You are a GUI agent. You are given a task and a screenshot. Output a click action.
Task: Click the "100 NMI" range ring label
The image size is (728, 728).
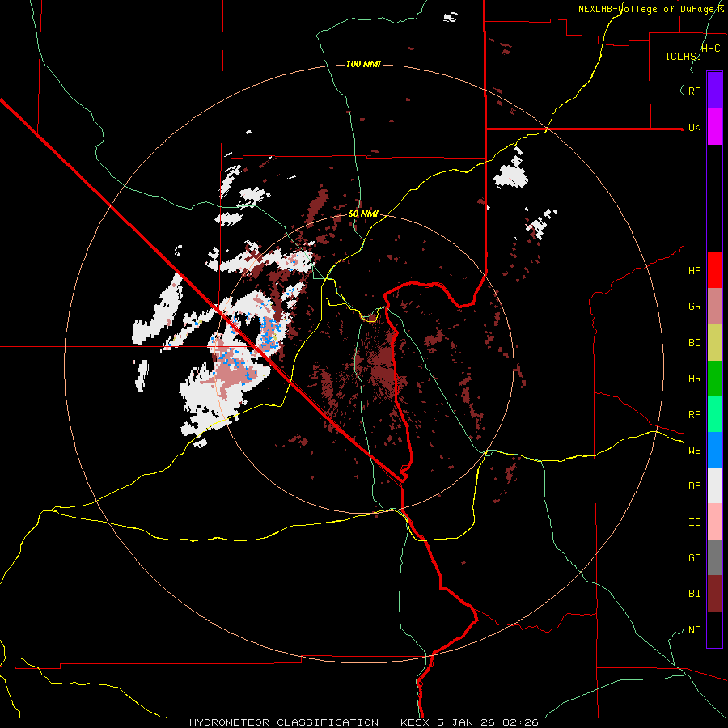pyautogui.click(x=363, y=64)
